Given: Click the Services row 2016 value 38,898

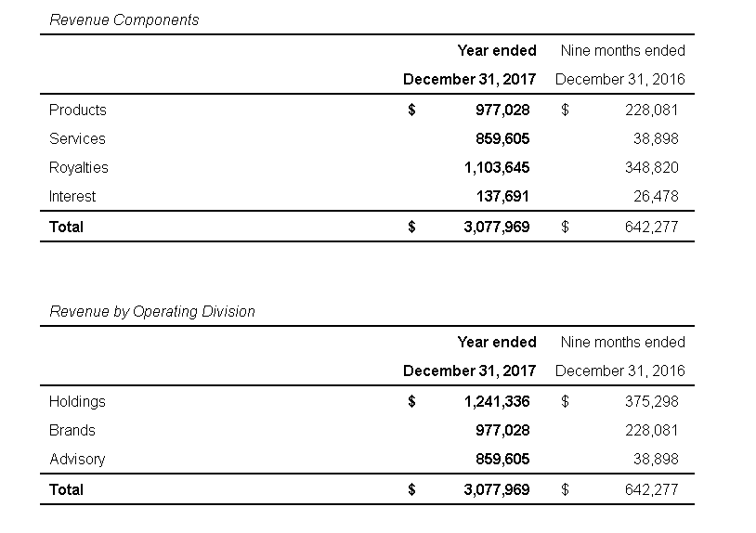Looking at the screenshot, I should point(655,138).
